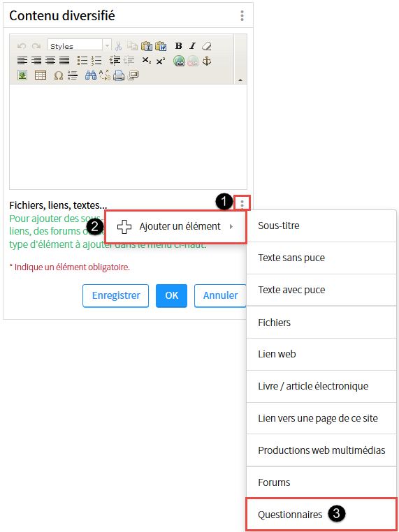Click the Paste from Word icon
The width and height of the screenshot is (399, 532).
[161, 46]
